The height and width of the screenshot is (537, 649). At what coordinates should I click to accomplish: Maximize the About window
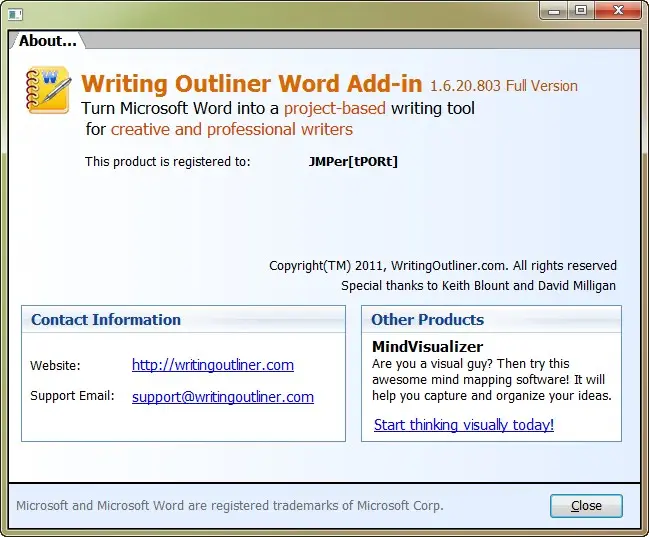point(581,11)
